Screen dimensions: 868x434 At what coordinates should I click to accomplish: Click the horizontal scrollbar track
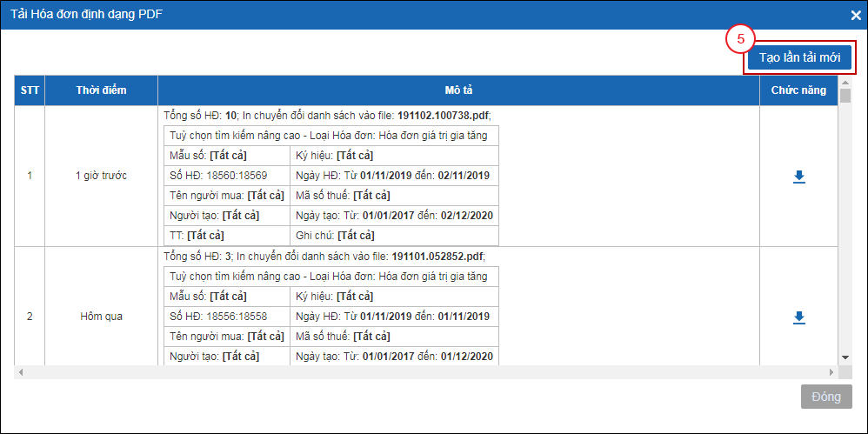(426, 372)
